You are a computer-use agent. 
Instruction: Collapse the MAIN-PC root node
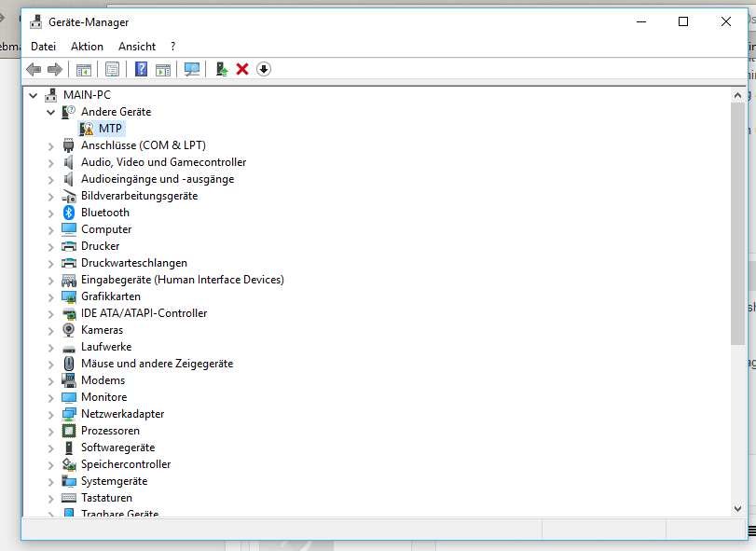click(34, 95)
